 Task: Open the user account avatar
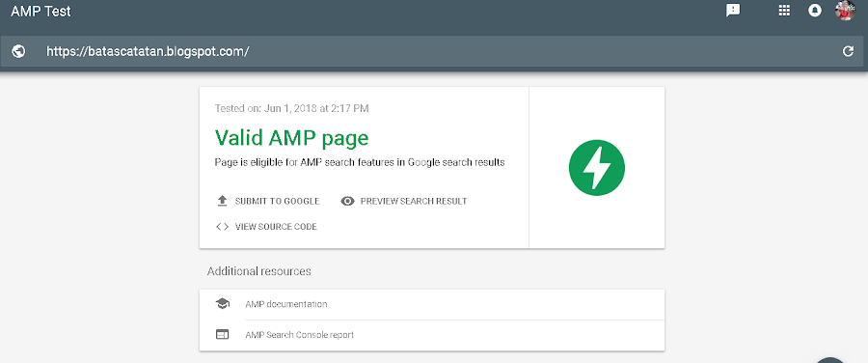pos(845,10)
